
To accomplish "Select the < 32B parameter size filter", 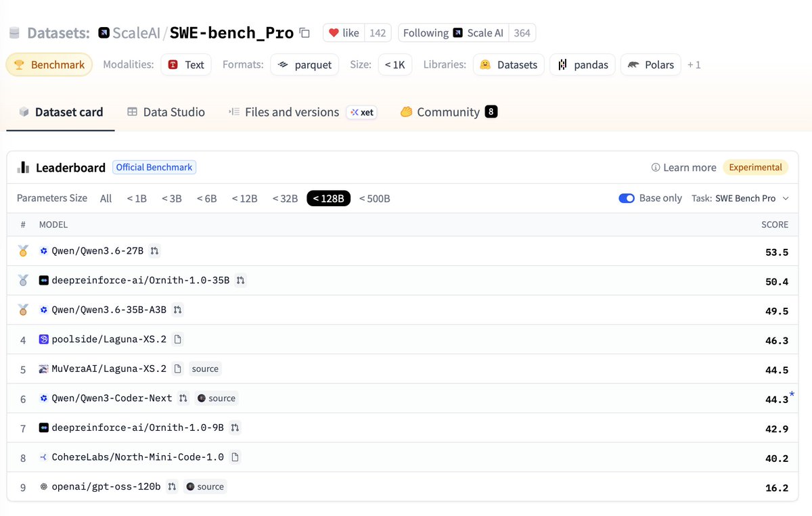I will tap(285, 198).
